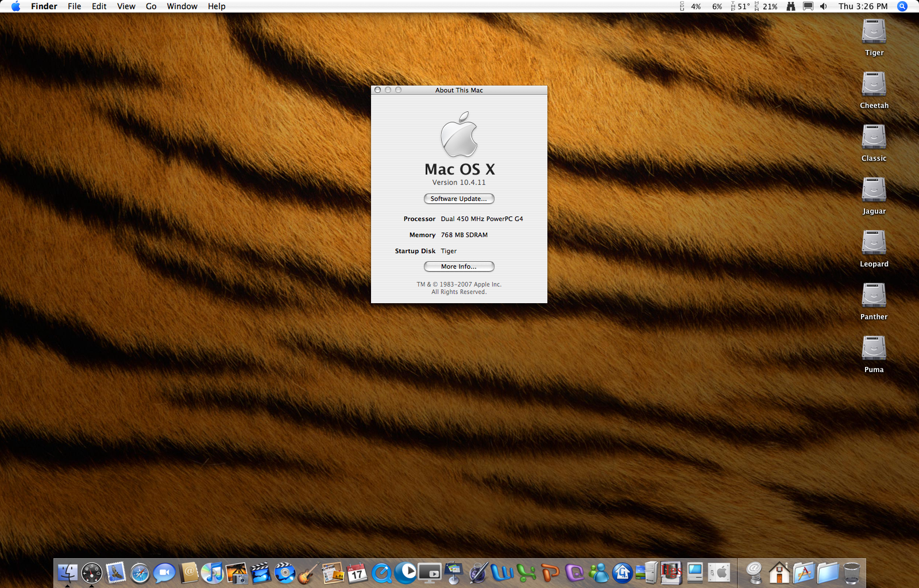Screen dimensions: 919x588
Task: Click the 51° temperature menu bar reading
Action: (x=740, y=6)
